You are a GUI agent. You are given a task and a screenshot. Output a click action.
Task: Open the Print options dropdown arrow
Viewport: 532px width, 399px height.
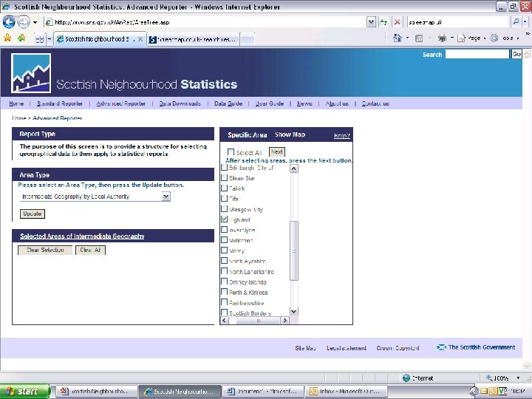click(x=452, y=38)
